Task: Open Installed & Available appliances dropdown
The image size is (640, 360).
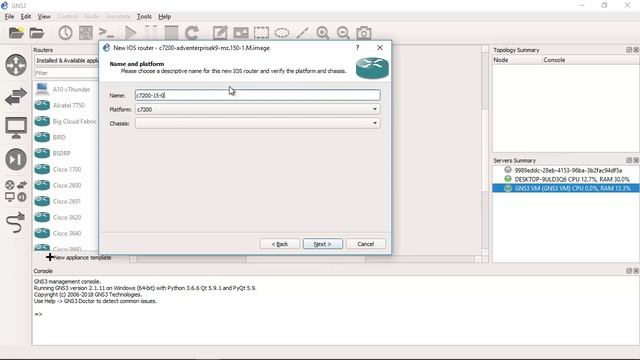Action: [66, 60]
